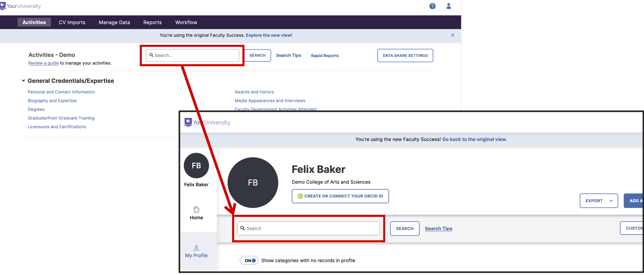The height and width of the screenshot is (275, 644).
Task: Click the Activities - Demo heading
Action: (x=52, y=55)
